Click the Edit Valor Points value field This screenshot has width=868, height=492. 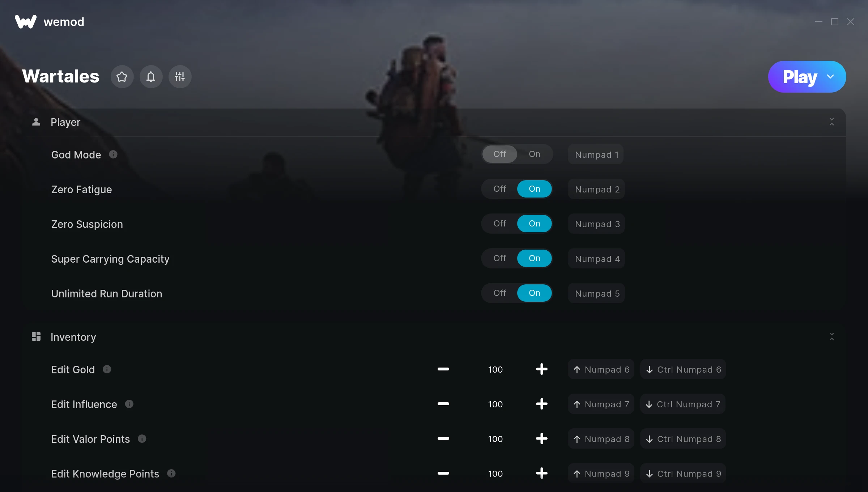pos(495,439)
